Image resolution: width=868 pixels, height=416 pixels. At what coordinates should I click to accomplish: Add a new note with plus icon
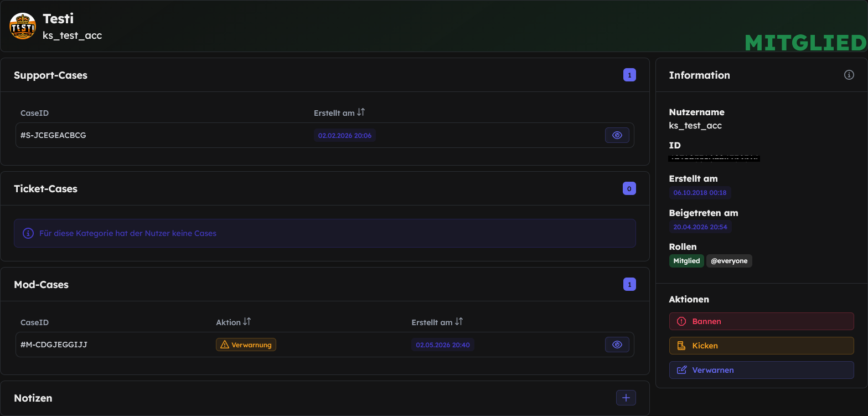[626, 398]
